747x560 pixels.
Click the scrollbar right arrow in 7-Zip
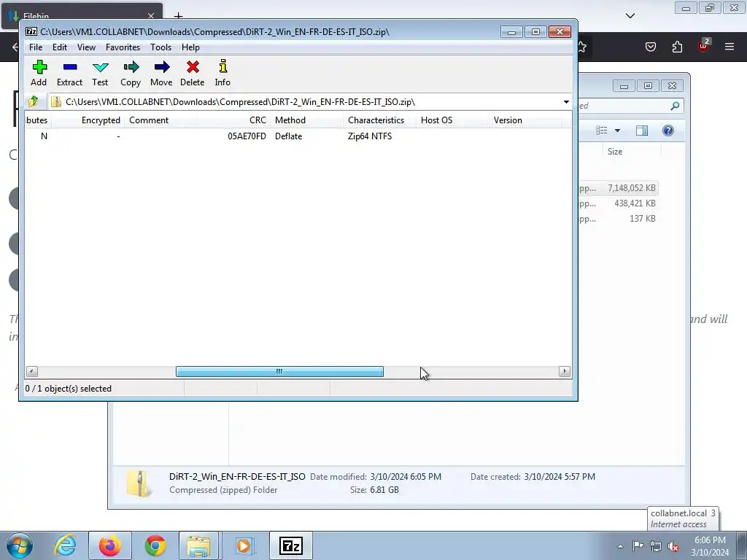(x=565, y=371)
